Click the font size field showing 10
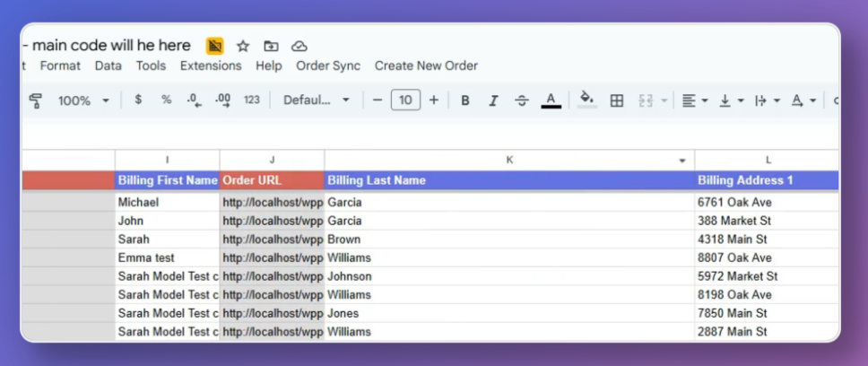The width and height of the screenshot is (868, 366). 406,100
